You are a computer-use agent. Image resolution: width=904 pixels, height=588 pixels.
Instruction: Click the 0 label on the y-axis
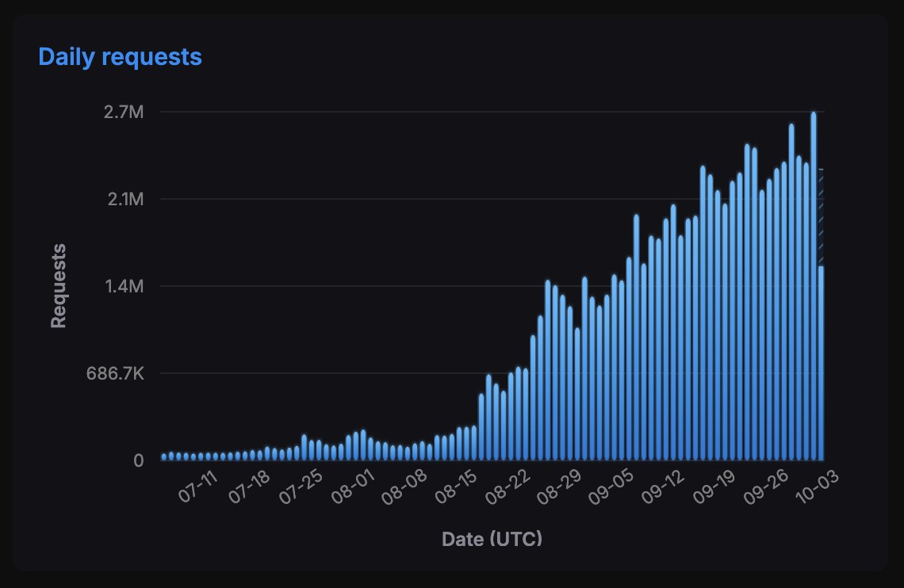pyautogui.click(x=138, y=460)
